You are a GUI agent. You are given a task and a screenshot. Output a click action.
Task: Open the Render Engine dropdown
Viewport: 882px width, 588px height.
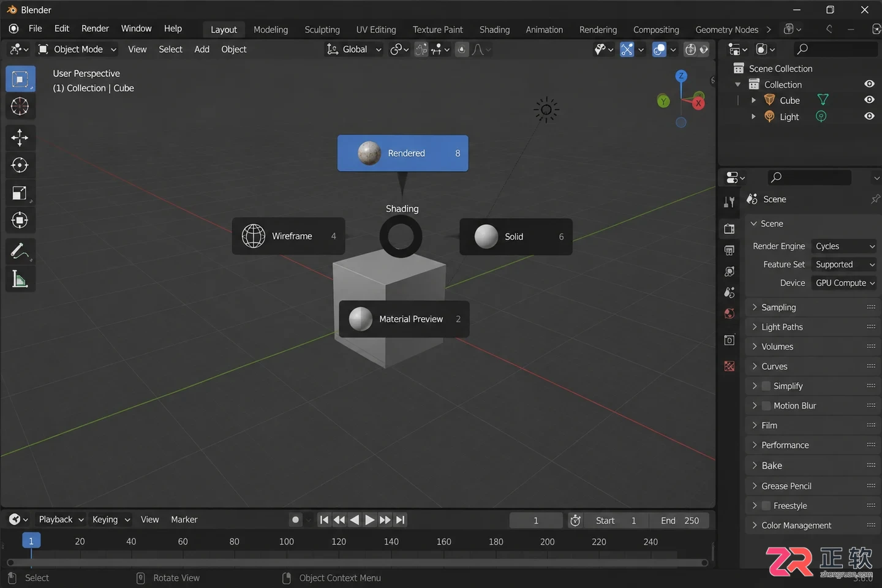click(x=844, y=246)
